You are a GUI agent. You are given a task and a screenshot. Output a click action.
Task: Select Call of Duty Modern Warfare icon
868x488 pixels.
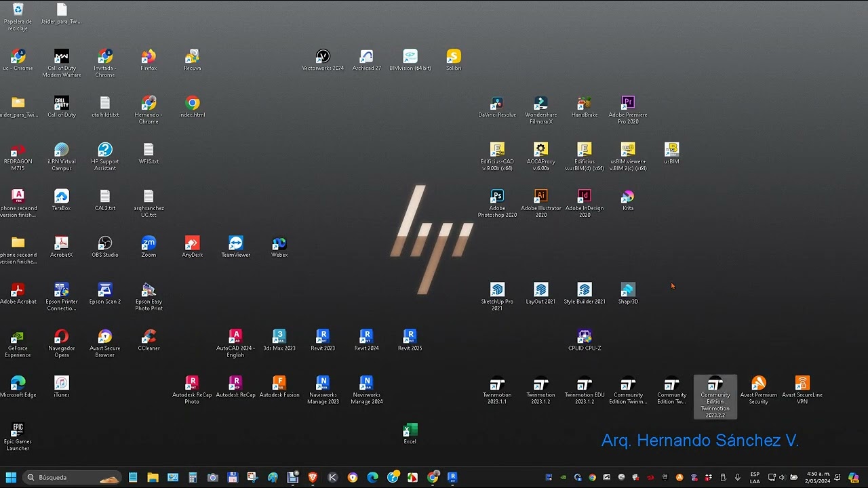pos(62,63)
